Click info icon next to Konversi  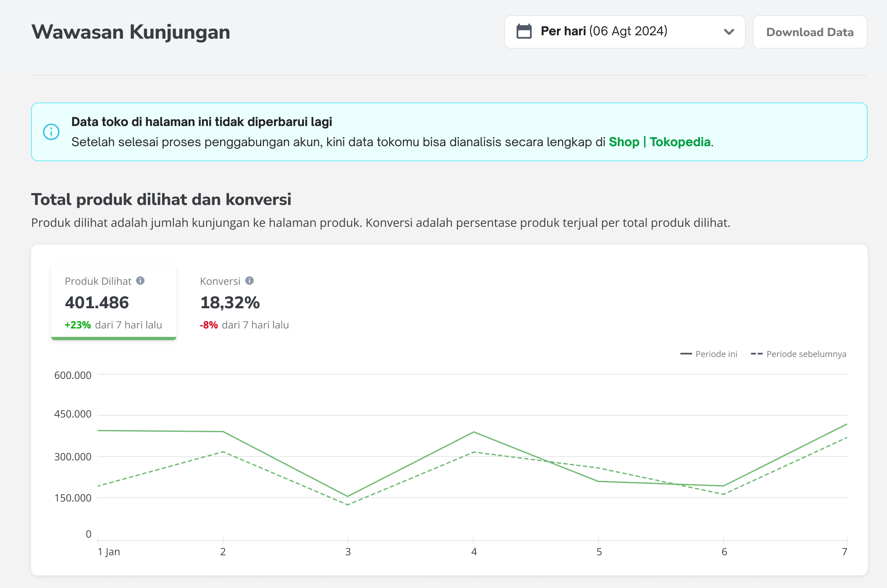click(x=249, y=281)
